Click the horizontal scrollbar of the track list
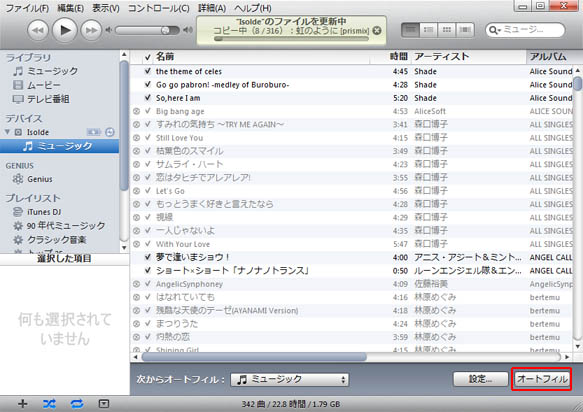This screenshot has height=412, width=583. click(x=254, y=357)
